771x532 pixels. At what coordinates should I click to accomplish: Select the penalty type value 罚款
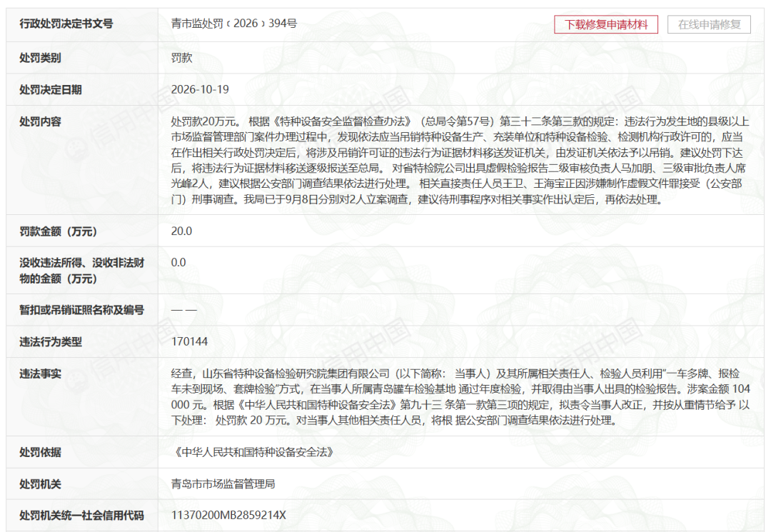point(181,58)
